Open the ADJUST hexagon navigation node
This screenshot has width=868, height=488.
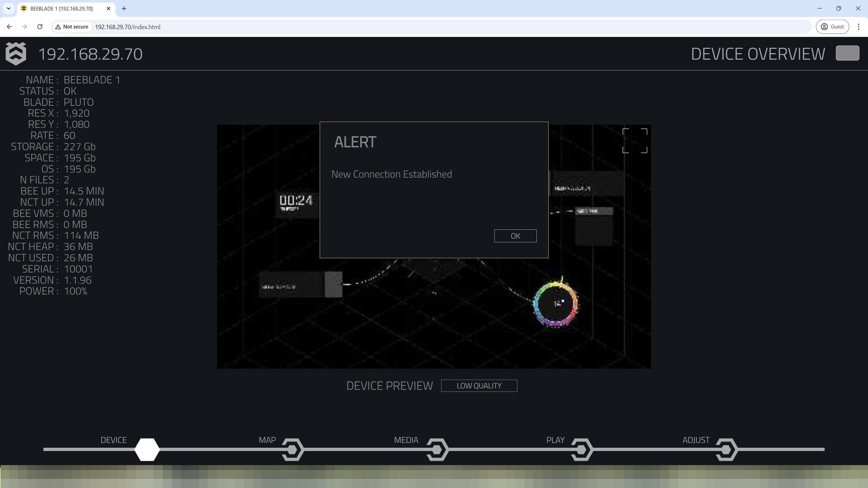726,449
